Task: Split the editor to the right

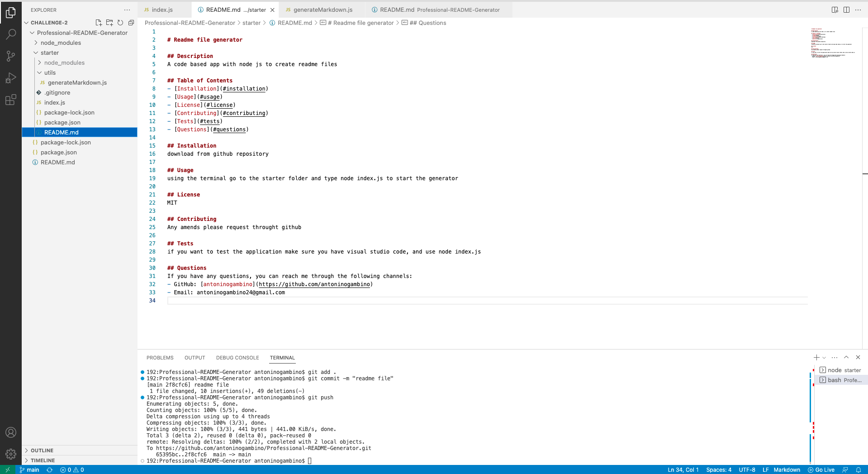Action: tap(846, 9)
